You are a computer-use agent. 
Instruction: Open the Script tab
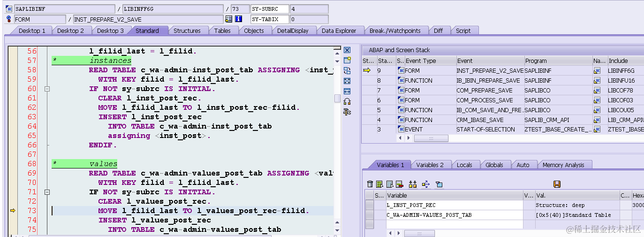point(463,31)
